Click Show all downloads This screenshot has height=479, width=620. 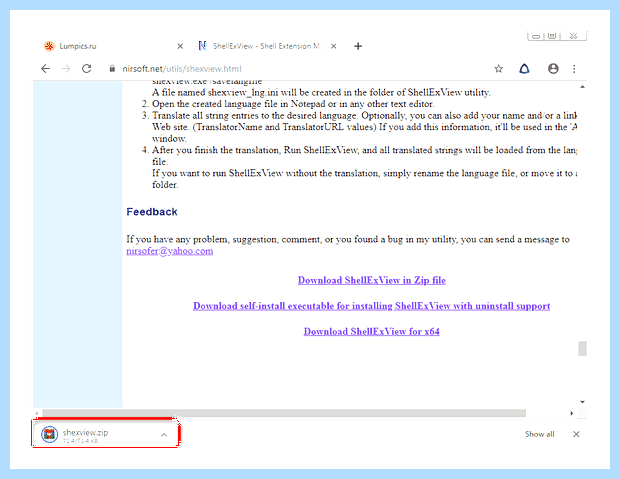(x=540, y=434)
